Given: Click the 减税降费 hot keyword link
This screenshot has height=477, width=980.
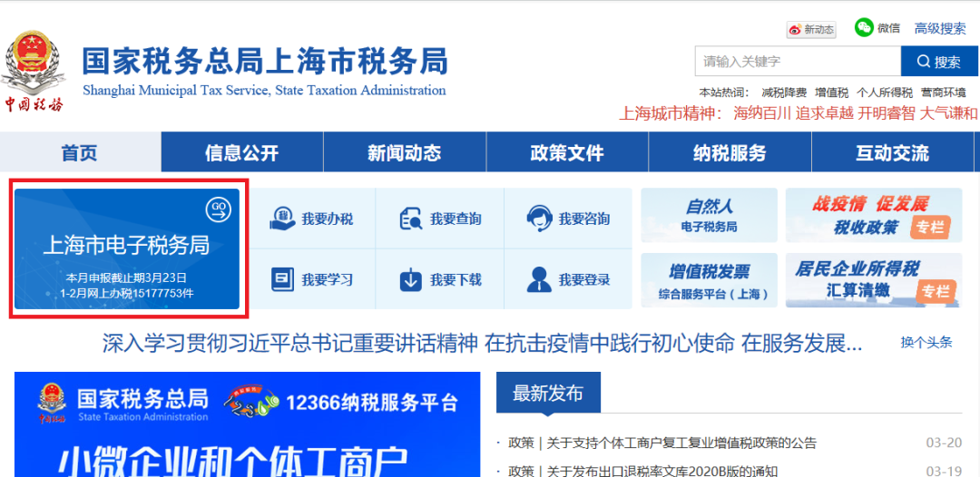Looking at the screenshot, I should [x=783, y=92].
